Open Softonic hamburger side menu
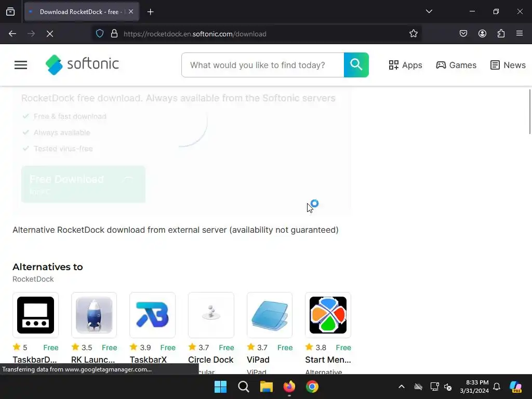 click(21, 65)
